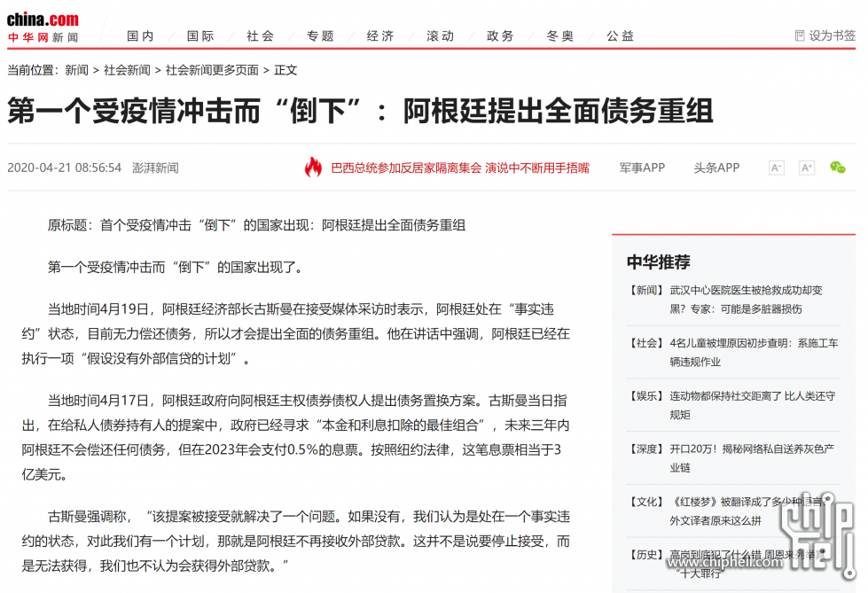
Task: Open the 公益 navigation tab
Action: point(620,36)
